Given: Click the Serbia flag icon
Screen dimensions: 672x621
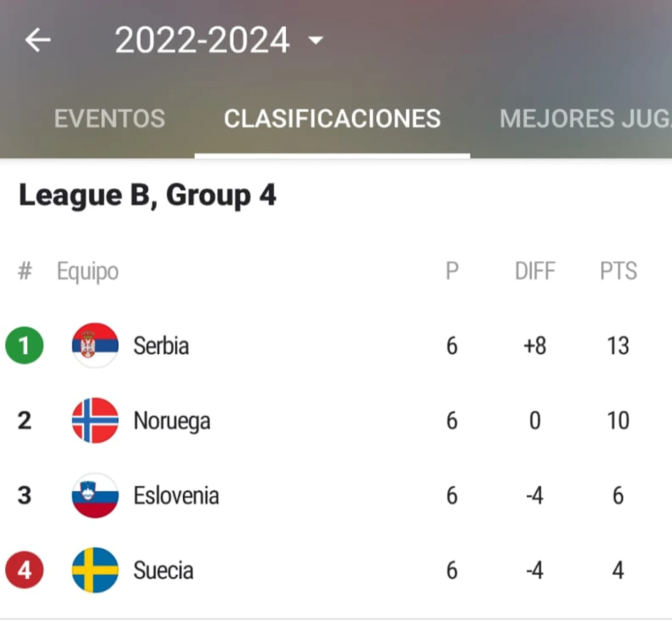Looking at the screenshot, I should pos(95,345).
